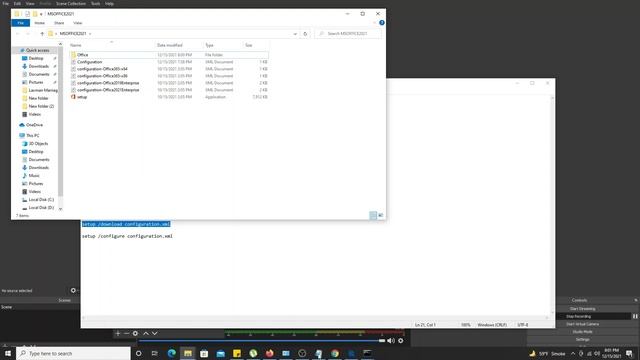Switch Explorer to details view icon
The width and height of the screenshot is (640, 360).
[x=373, y=215]
